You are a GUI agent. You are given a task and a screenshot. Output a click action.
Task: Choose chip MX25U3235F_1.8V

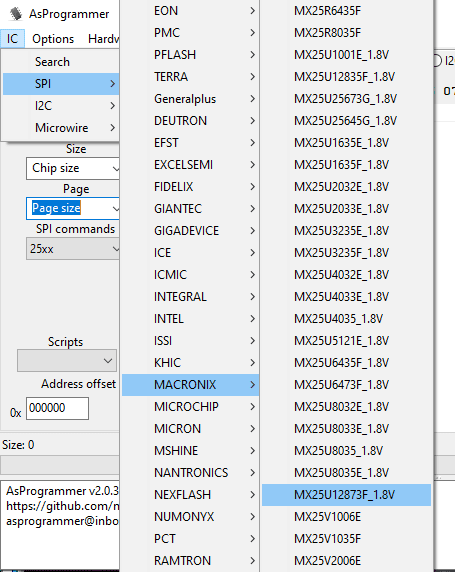(346, 252)
